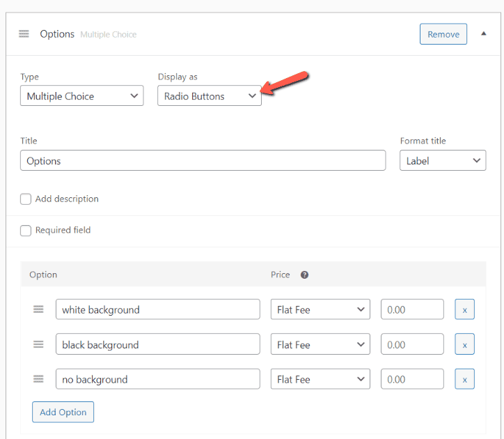This screenshot has height=439, width=504.
Task: Delete the no background option with x
Action: point(464,379)
